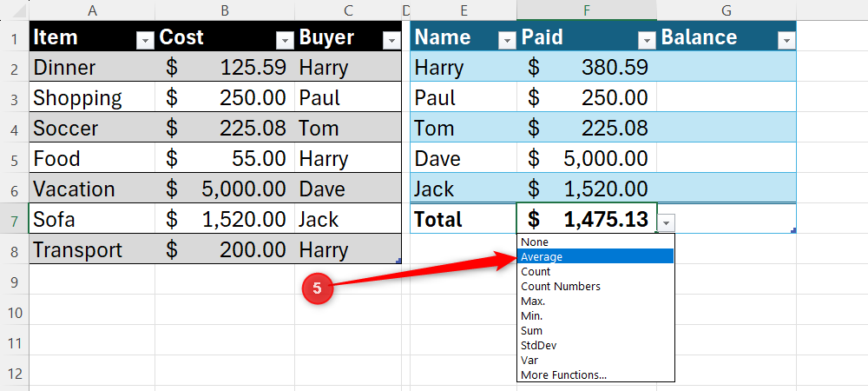Choose Max. from the function list
This screenshot has width=868, height=391.
pyautogui.click(x=595, y=302)
